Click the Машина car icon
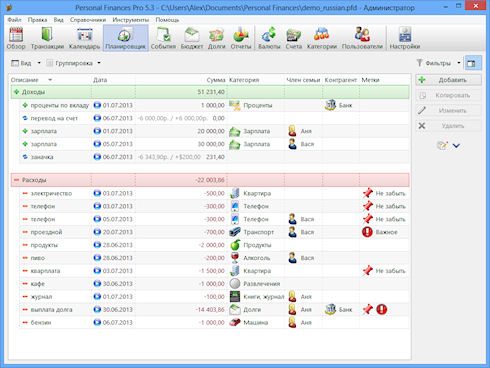490x368 pixels. pos(235,322)
